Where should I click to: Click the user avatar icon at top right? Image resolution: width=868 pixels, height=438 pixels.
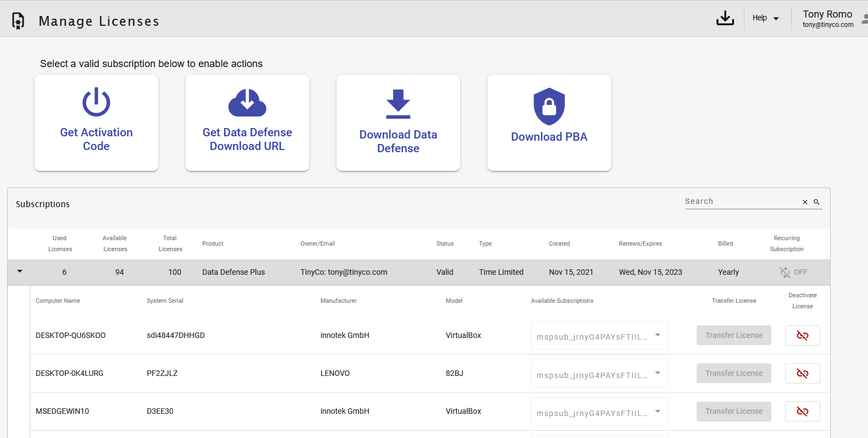click(x=864, y=19)
